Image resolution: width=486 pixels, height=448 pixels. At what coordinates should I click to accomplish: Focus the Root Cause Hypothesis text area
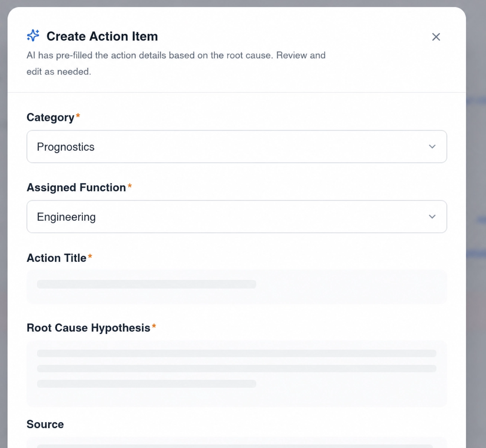237,374
